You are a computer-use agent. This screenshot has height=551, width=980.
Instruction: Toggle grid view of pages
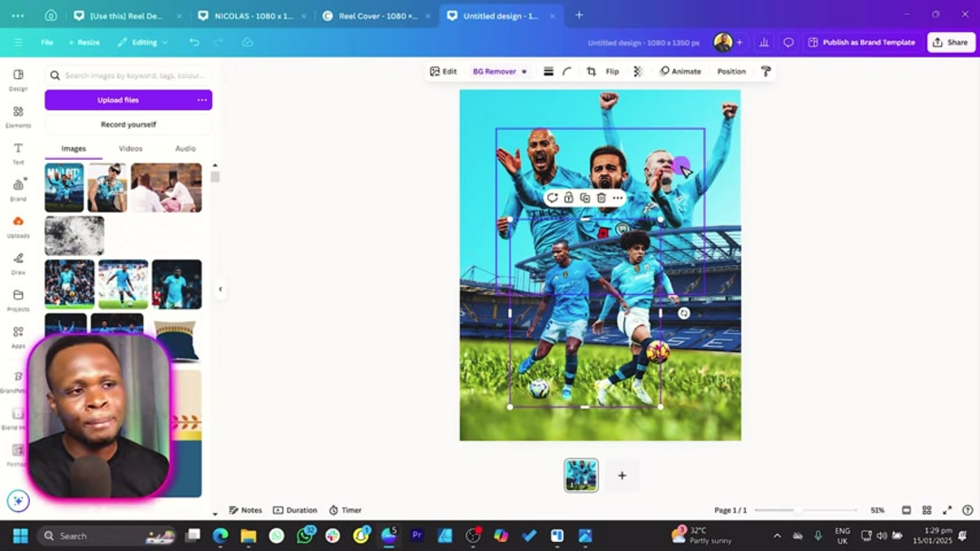click(x=926, y=510)
